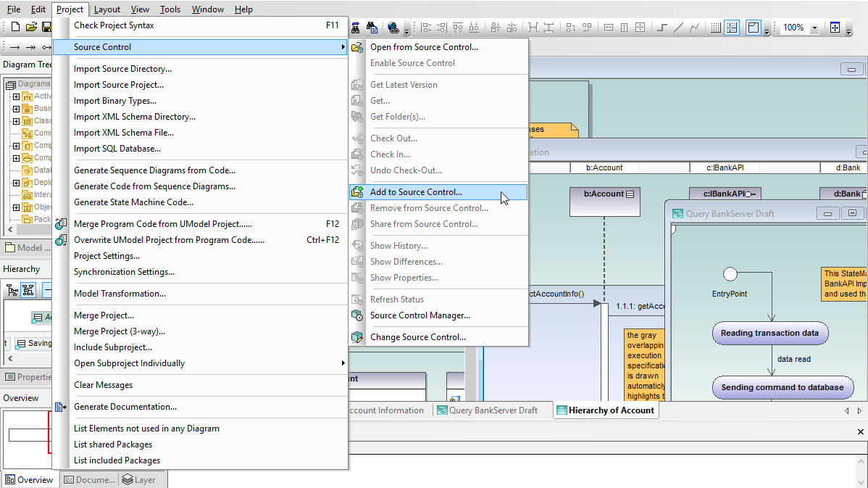This screenshot has width=868, height=488.
Task: Expand the Business diagrams tree node
Action: pos(16,109)
